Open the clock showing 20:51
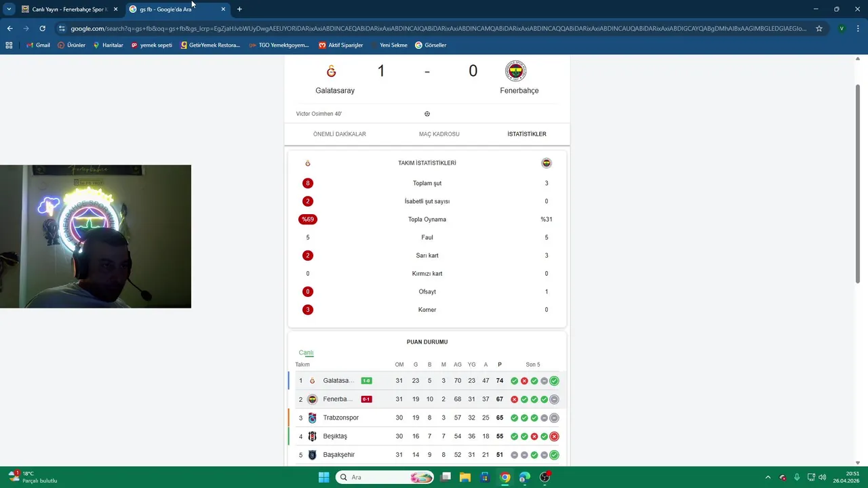 [848, 477]
